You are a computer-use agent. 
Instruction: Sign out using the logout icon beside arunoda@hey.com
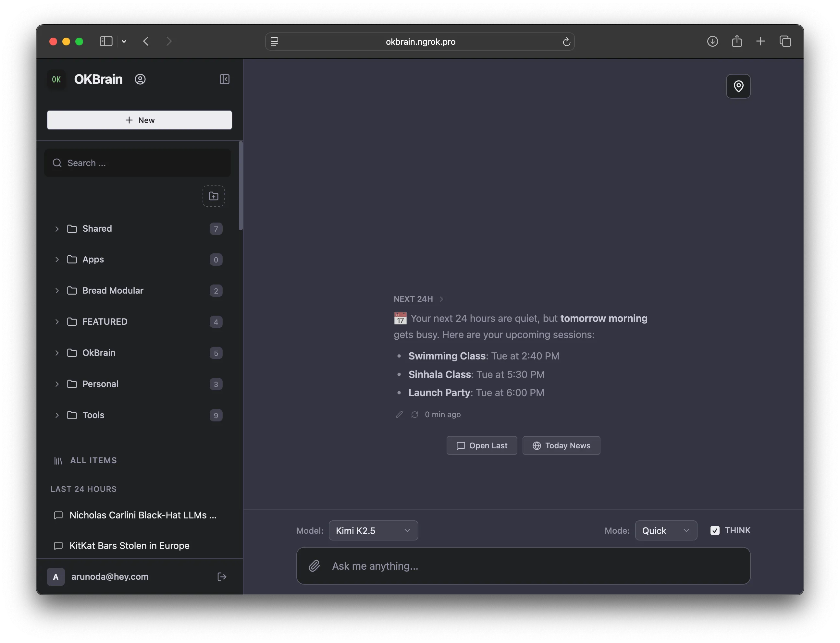click(222, 576)
